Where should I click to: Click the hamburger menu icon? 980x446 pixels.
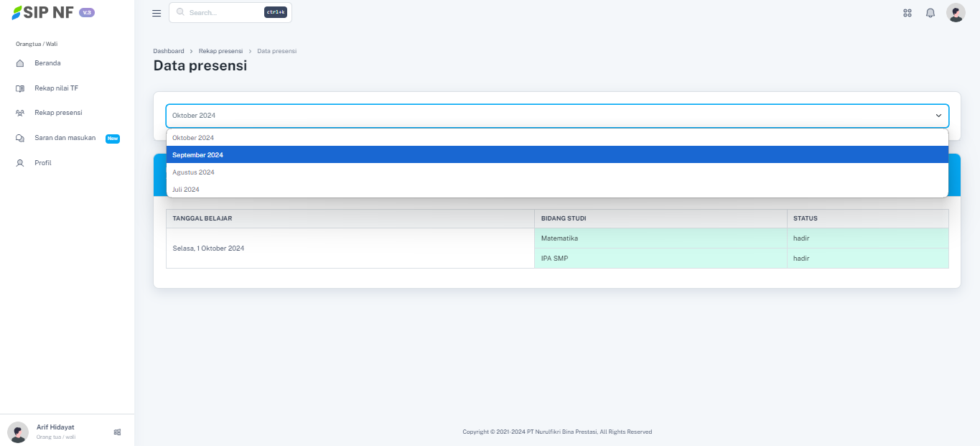(x=157, y=13)
